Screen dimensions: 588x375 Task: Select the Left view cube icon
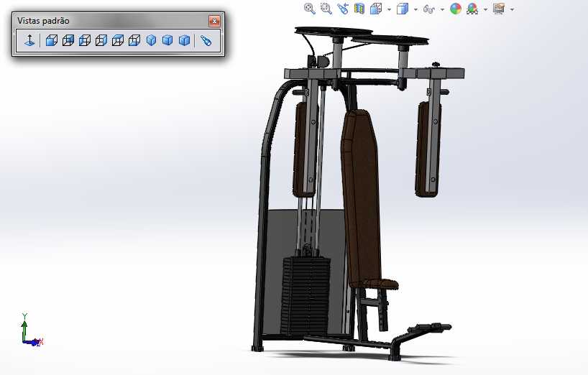84,40
